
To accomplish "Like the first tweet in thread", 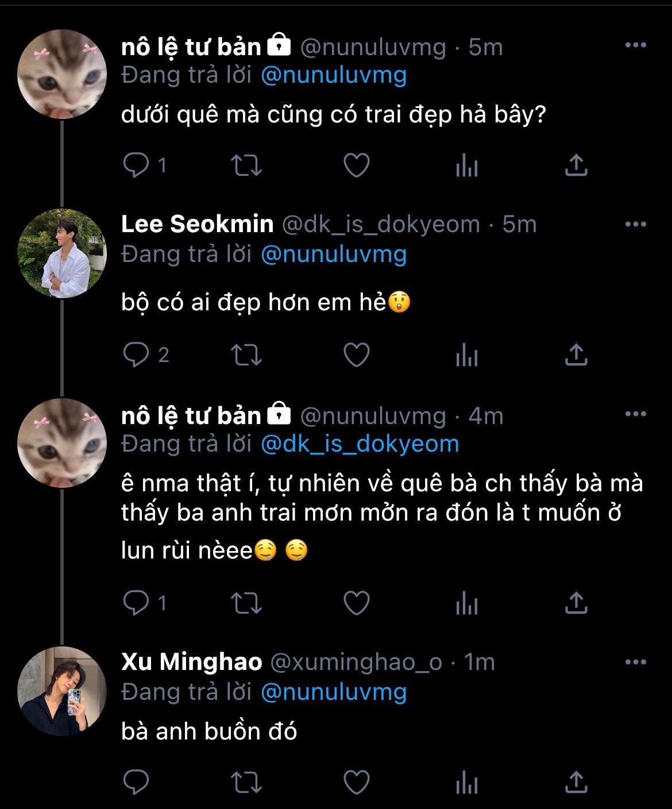I will tap(356, 165).
